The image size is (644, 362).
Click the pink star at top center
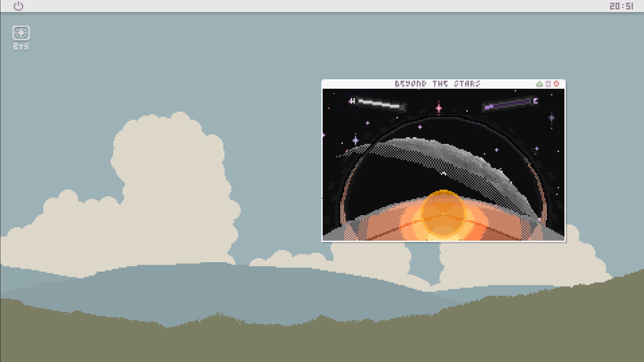[439, 108]
